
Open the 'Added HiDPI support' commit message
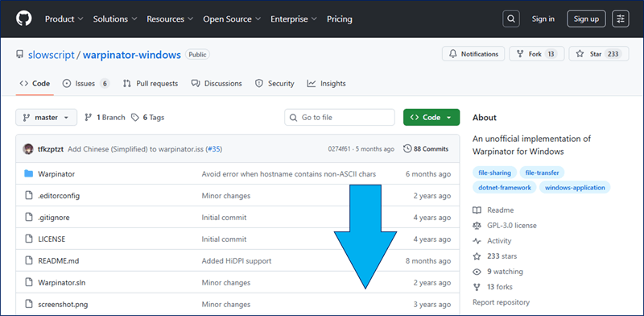coord(237,261)
